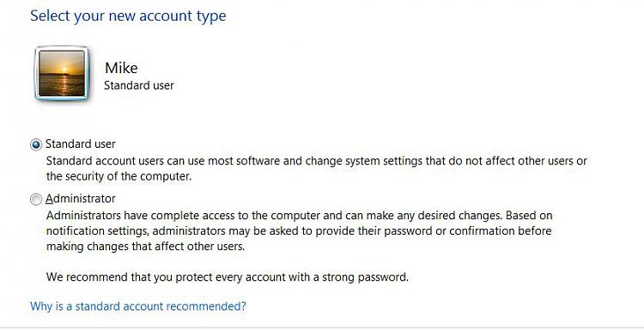This screenshot has width=644, height=331.
Task: Click the 'Standard user' status under Mike
Action: [139, 85]
